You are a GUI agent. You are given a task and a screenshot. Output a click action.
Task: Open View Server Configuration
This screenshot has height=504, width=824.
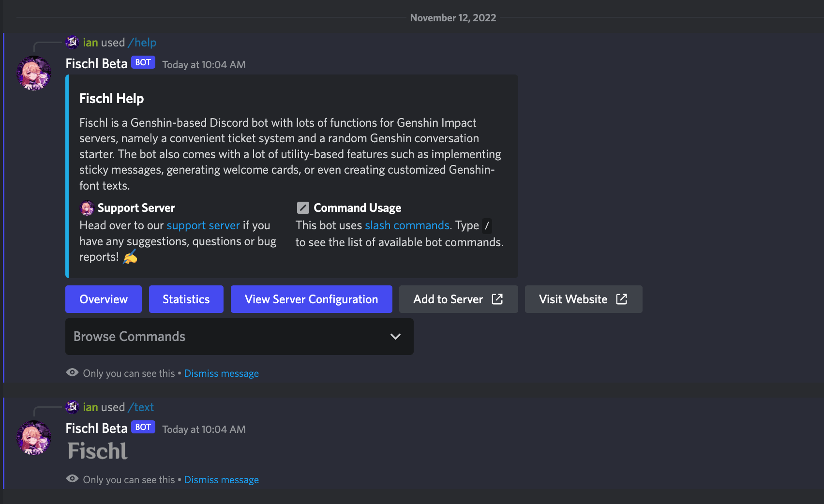click(x=311, y=299)
